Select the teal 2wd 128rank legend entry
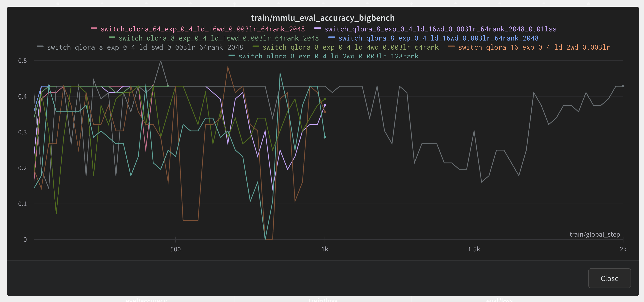Viewport: 644px width, 302px height. 328,56
